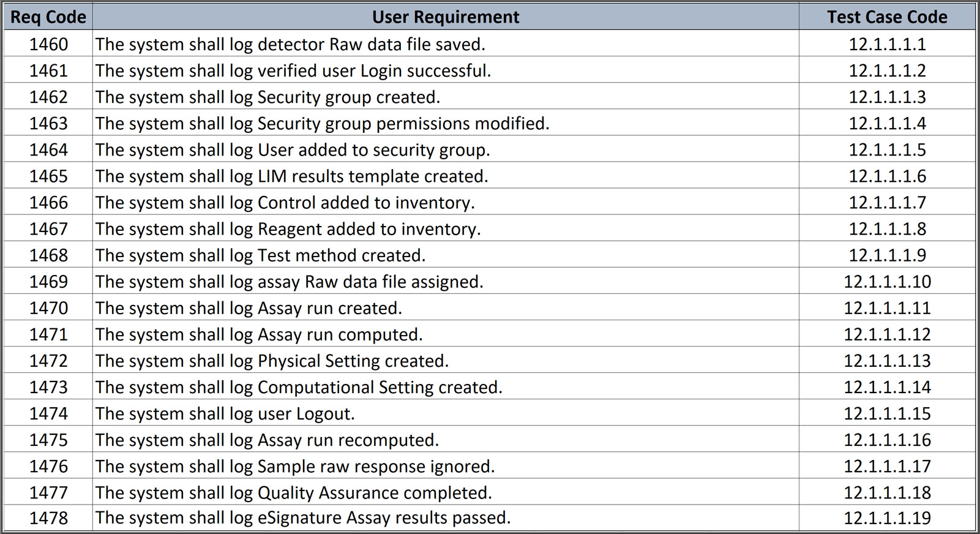Select test case code 12.1.1.1.14
Screen dimensions: 980x534
(887, 386)
